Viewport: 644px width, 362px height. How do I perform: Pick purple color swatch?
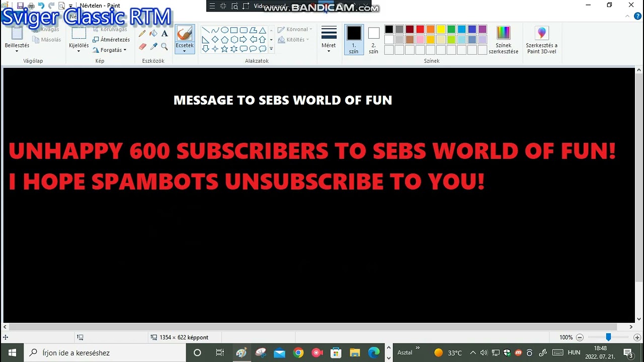point(482,30)
